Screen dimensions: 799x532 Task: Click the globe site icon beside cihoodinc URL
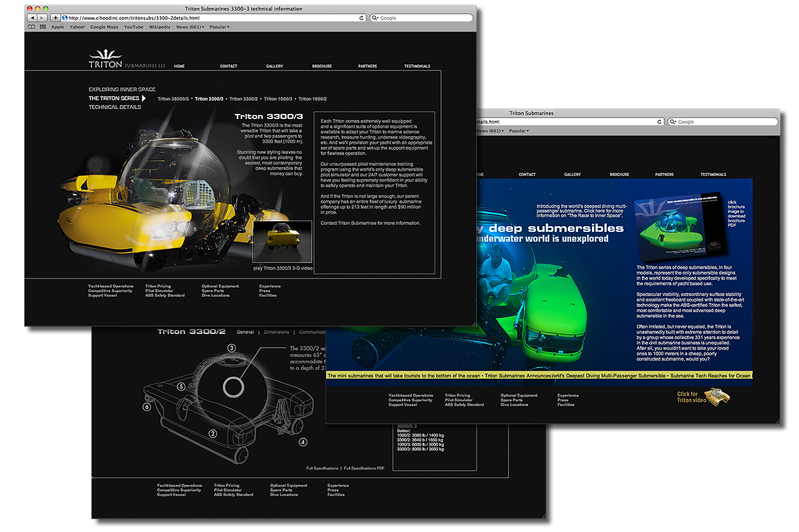(x=65, y=18)
